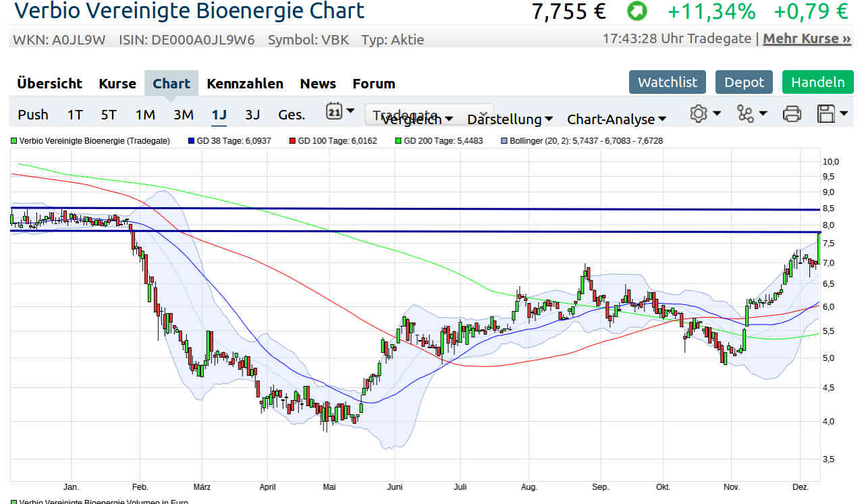Open the gear chart settings menu

click(x=705, y=113)
